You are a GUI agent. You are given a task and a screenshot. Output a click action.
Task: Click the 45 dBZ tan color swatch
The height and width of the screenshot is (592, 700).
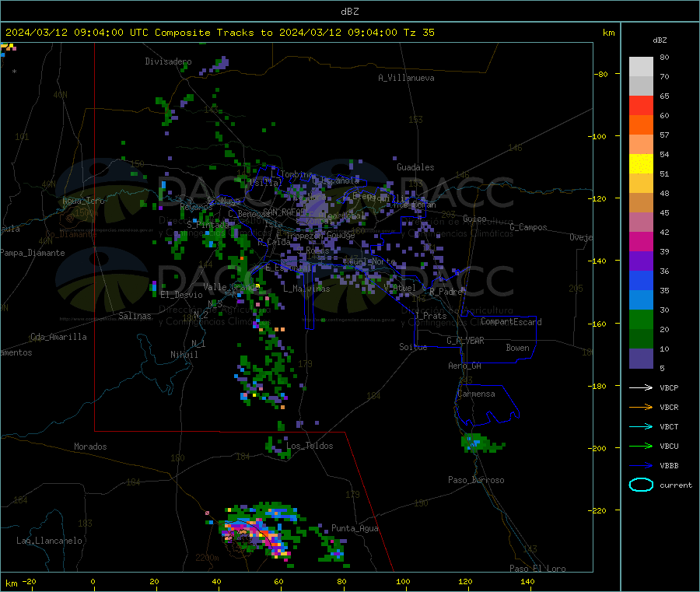(641, 203)
